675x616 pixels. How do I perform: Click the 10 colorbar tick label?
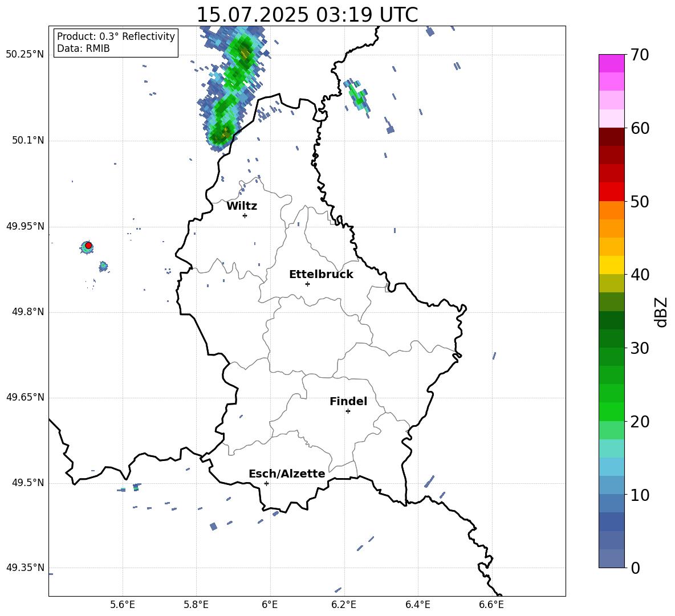tap(640, 495)
